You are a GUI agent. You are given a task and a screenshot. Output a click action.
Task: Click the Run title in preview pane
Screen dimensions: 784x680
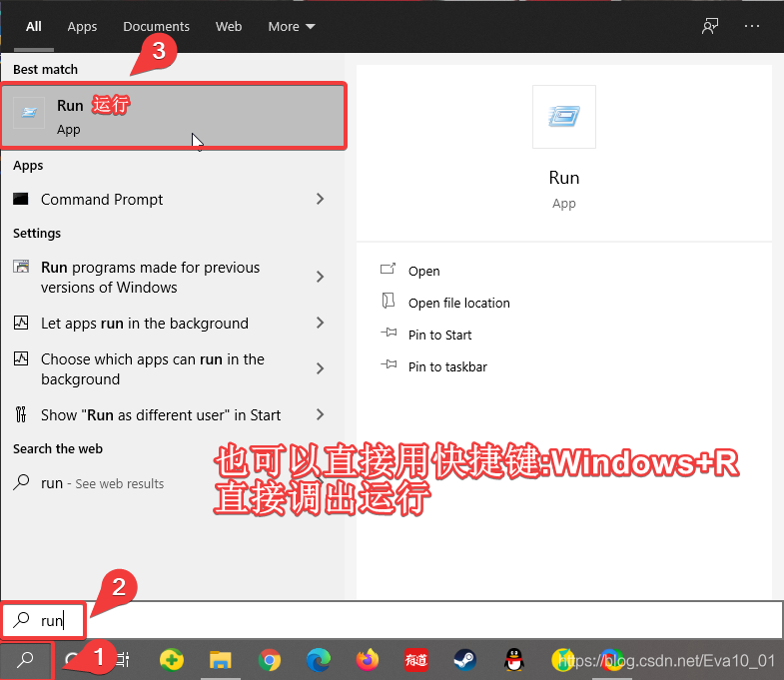564,178
